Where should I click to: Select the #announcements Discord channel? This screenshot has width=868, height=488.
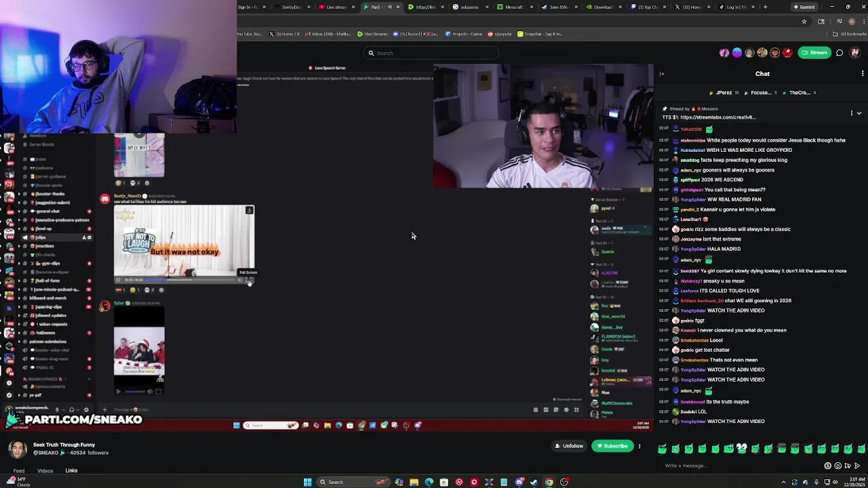pyautogui.click(x=50, y=387)
